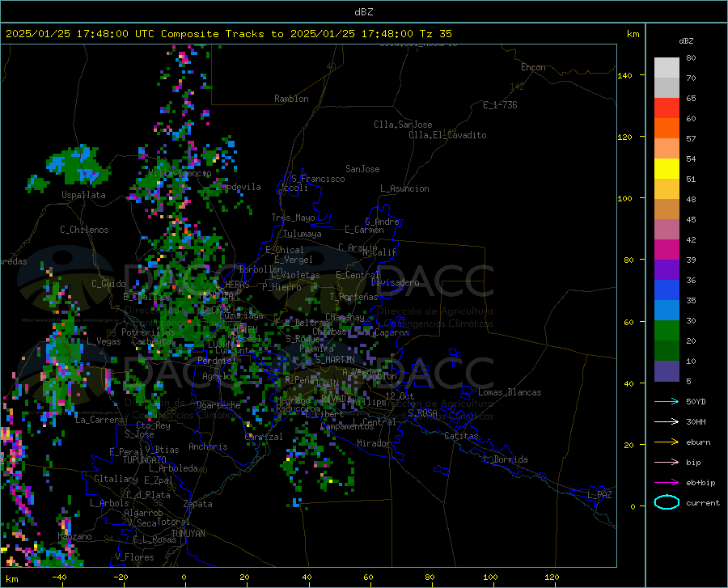Click the Clla.El_Cavadito place label

[447, 135]
